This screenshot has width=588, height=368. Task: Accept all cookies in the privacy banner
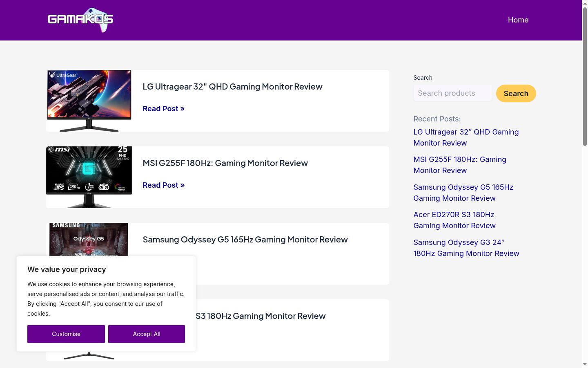147,334
